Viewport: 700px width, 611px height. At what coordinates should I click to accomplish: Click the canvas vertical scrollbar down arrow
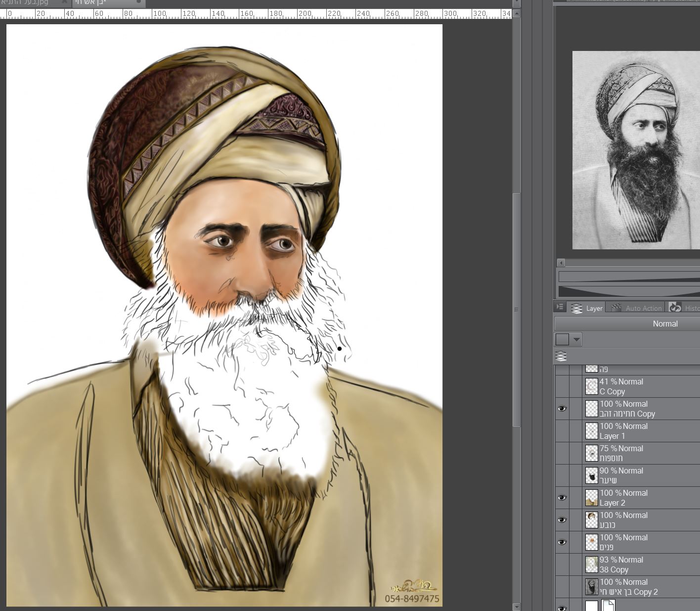(x=517, y=607)
